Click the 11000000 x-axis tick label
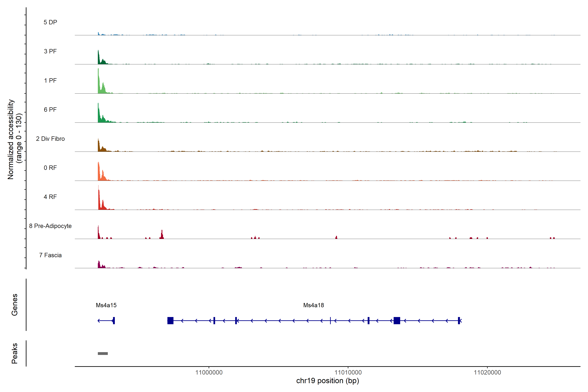Viewport: 588px width, 392px height. [x=209, y=372]
